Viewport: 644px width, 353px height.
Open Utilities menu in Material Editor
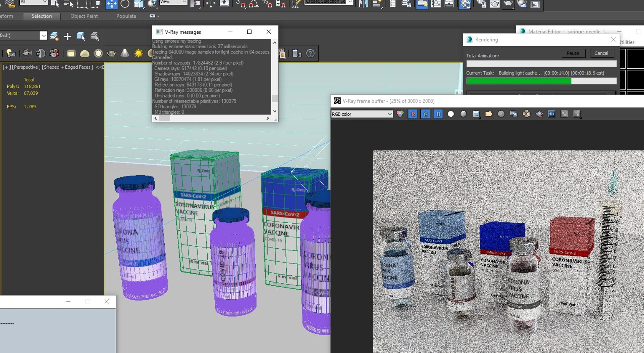coord(627,42)
